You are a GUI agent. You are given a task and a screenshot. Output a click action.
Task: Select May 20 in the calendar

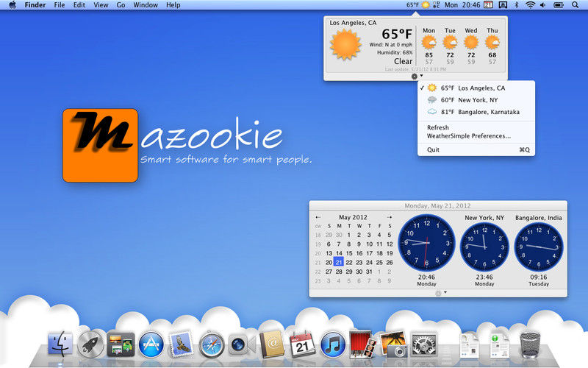click(x=329, y=263)
